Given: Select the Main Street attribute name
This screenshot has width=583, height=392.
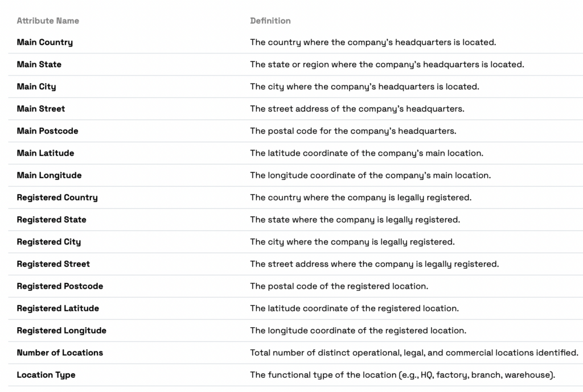Looking at the screenshot, I should pos(41,109).
